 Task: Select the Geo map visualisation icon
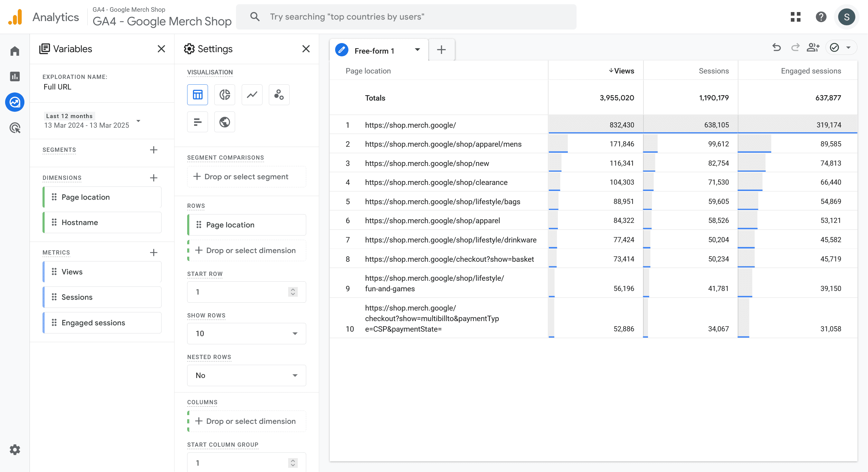click(x=225, y=122)
